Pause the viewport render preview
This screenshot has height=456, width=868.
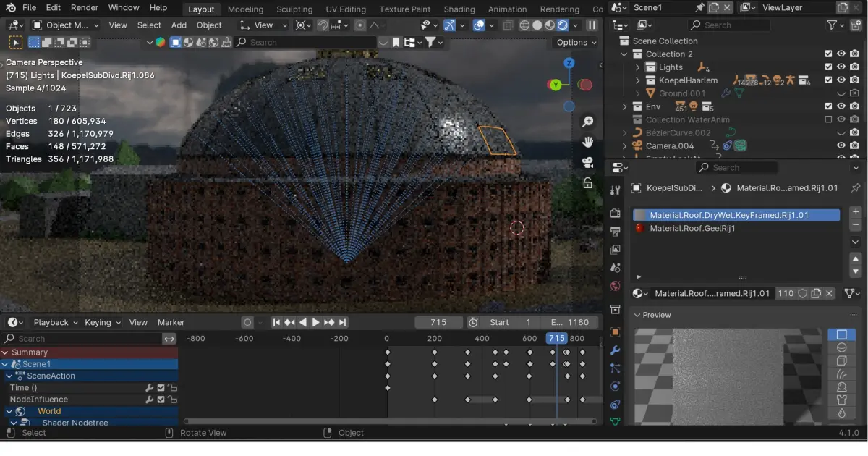(592, 25)
